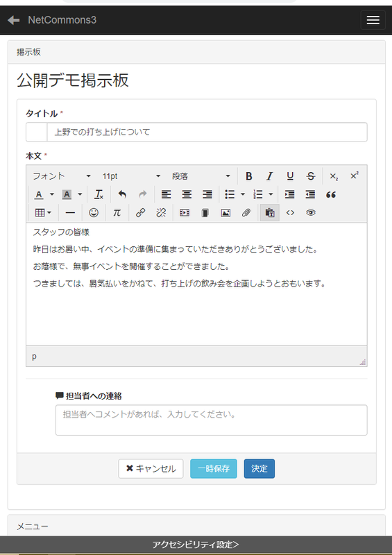This screenshot has width=392, height=555.
Task: Toggle the preview eye icon
Action: coord(311,212)
